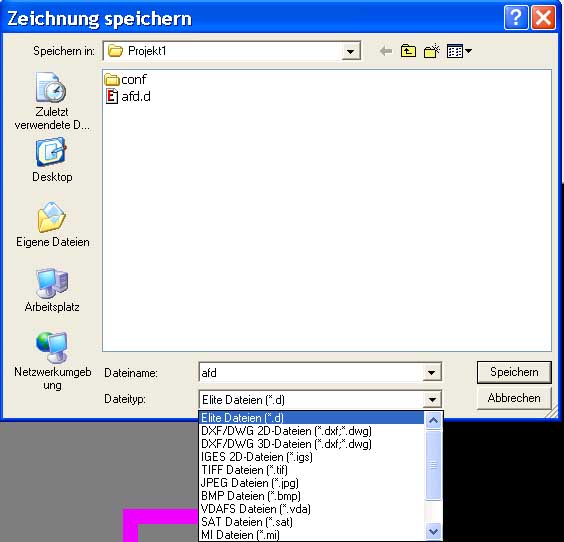Pick IGES 2D-Dateien (*.igs) option
The image size is (564, 542).
[257, 457]
